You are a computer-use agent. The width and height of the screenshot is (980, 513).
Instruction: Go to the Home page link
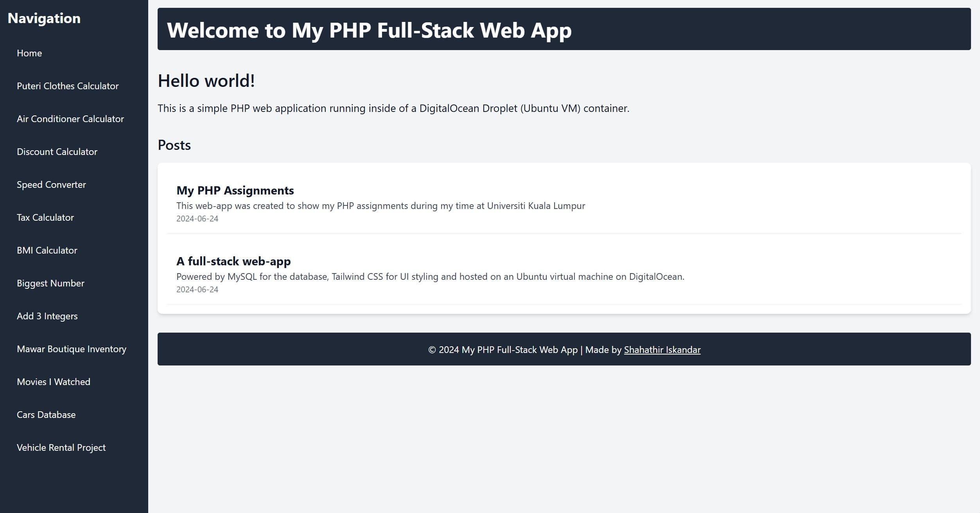click(29, 53)
